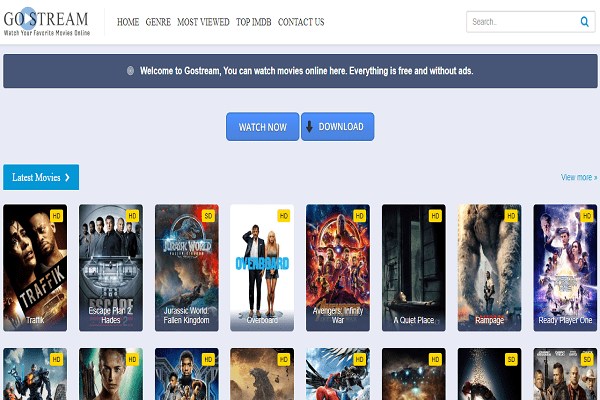600x400 pixels.
Task: Click the Latest Movies chevron arrow
Action: [x=67, y=177]
